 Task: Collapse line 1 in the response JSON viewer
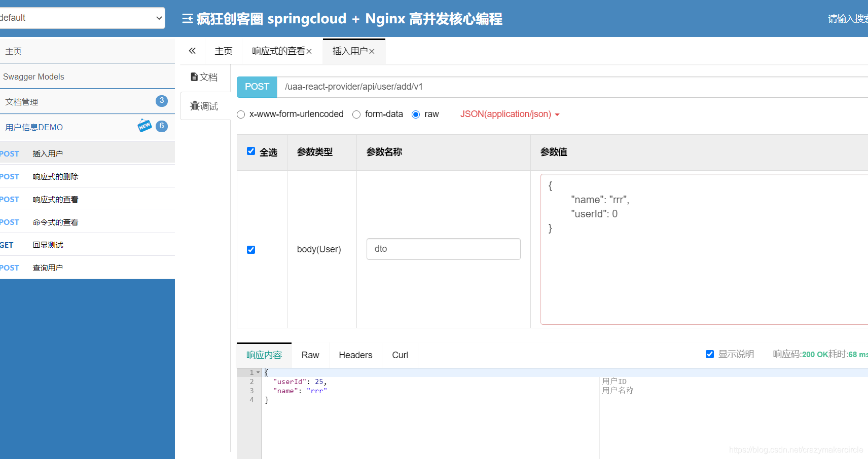258,372
